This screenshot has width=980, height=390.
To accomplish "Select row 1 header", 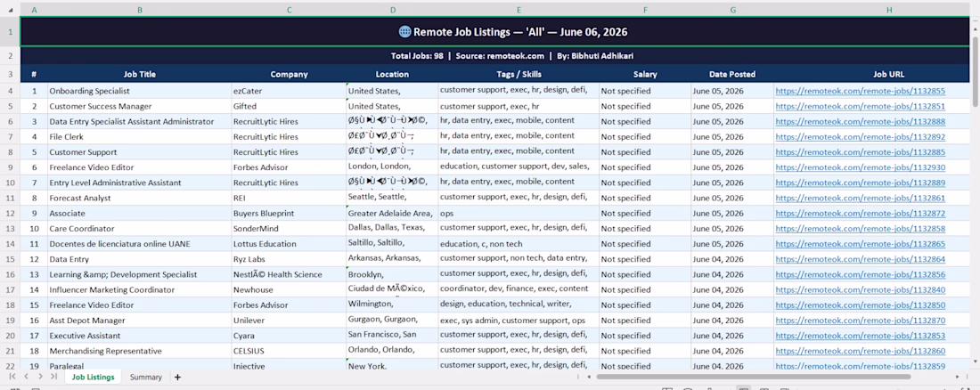I will point(10,31).
